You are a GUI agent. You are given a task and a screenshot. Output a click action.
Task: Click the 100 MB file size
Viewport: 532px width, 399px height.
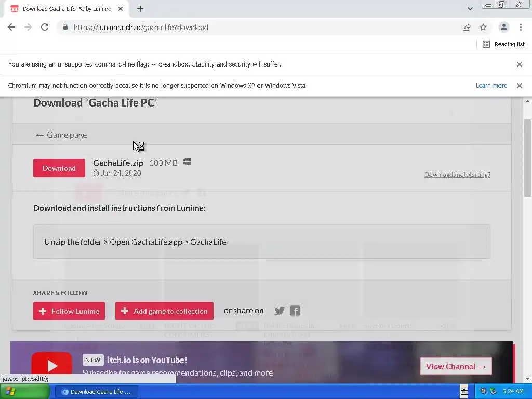point(164,163)
